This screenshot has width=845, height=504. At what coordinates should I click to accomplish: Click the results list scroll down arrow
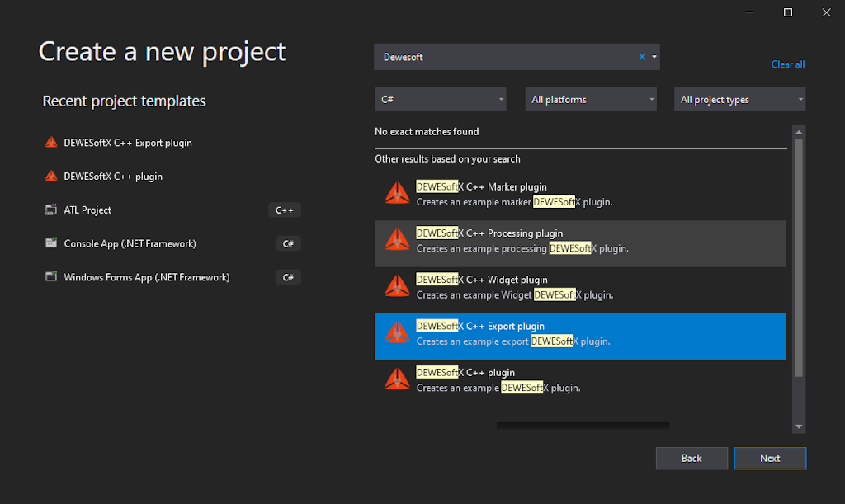(x=799, y=426)
